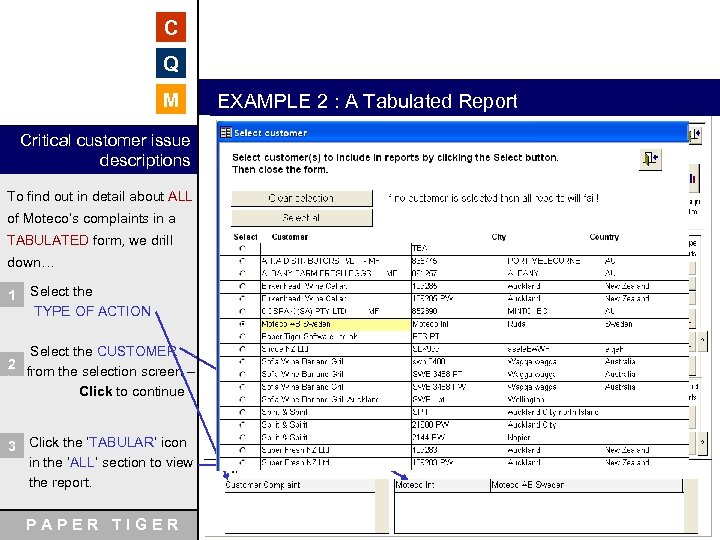This screenshot has height=540, width=720.
Task: Select the radio button for the Port Melbourne row
Action: [242, 261]
